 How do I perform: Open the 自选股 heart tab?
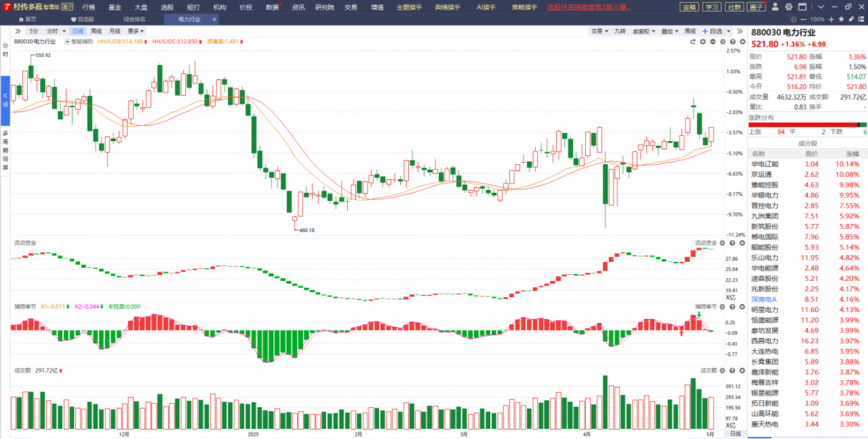(x=82, y=19)
